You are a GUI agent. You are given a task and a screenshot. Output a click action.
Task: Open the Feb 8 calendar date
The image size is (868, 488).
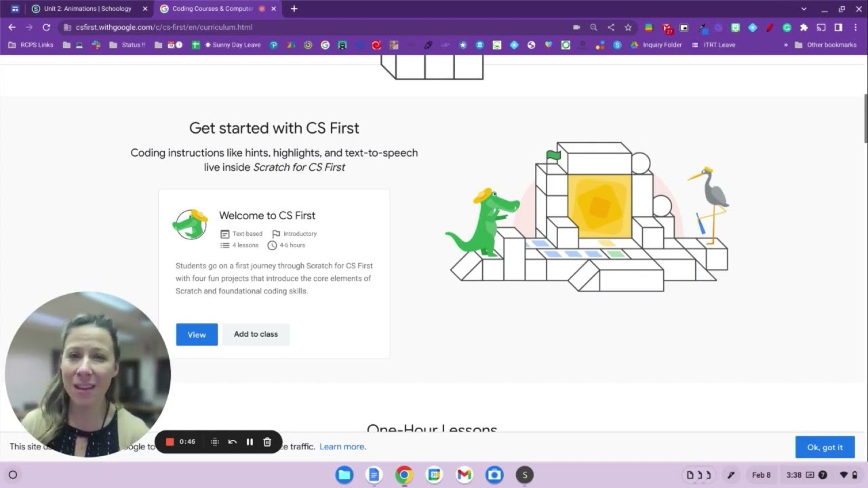[x=761, y=475]
